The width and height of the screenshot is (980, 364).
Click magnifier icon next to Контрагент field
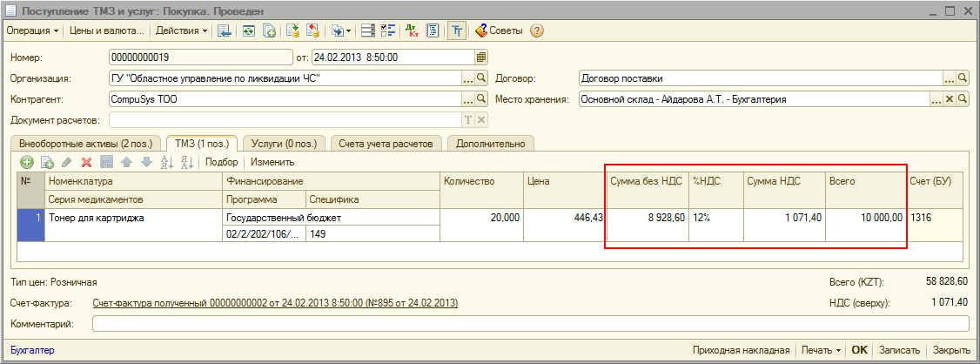point(481,99)
